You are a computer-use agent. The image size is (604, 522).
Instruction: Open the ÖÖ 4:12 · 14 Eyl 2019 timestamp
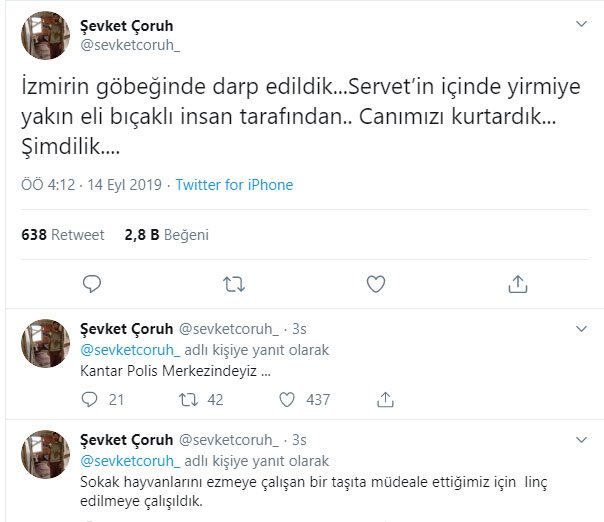pos(92,185)
